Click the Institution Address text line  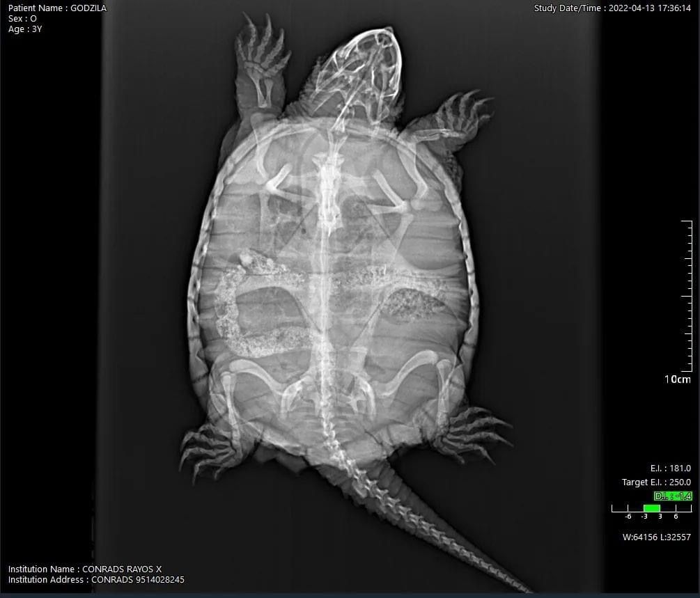[x=96, y=580]
